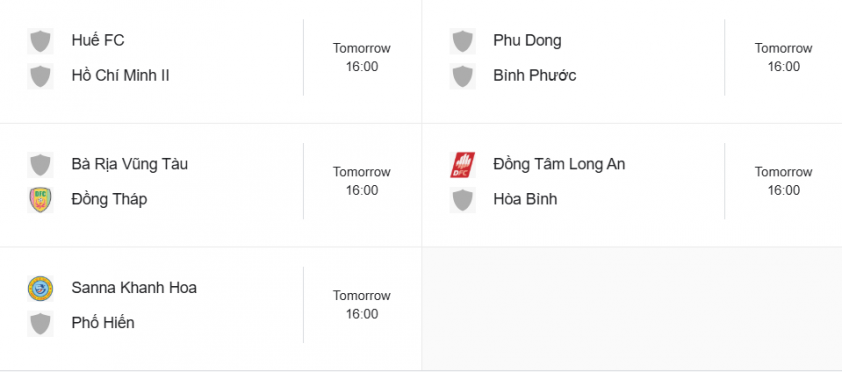Open the Huế FC team name link
Viewport: 842px width, 372px height.
point(98,40)
